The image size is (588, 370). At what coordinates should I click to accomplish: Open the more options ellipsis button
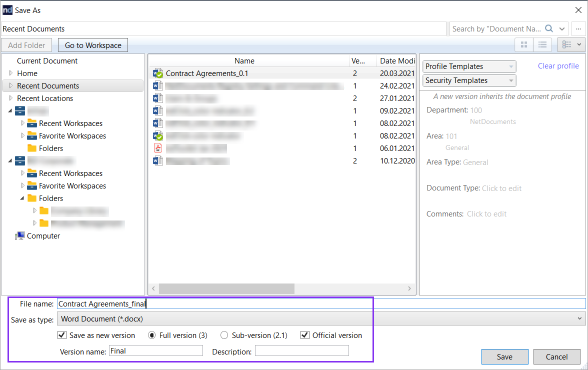[x=578, y=29]
